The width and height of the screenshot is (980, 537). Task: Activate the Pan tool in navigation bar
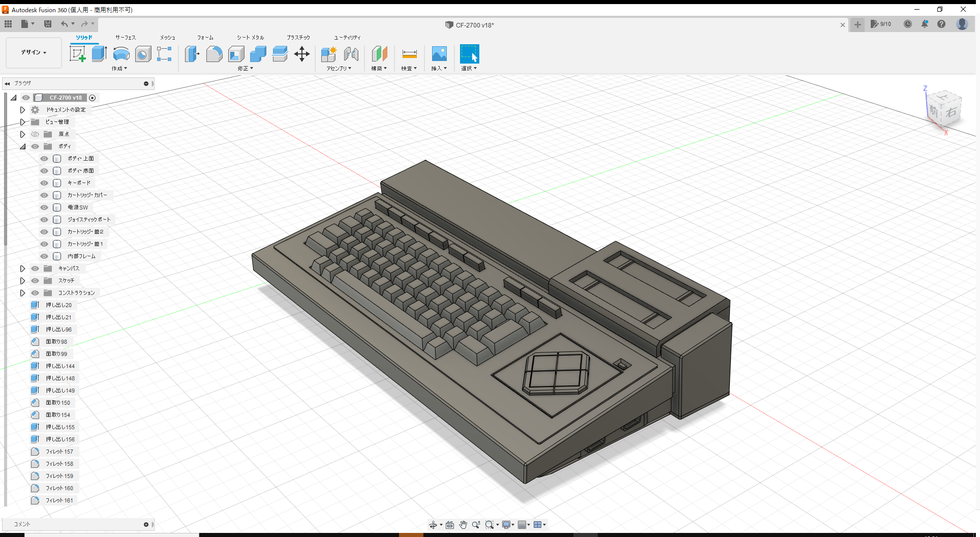[x=463, y=524]
